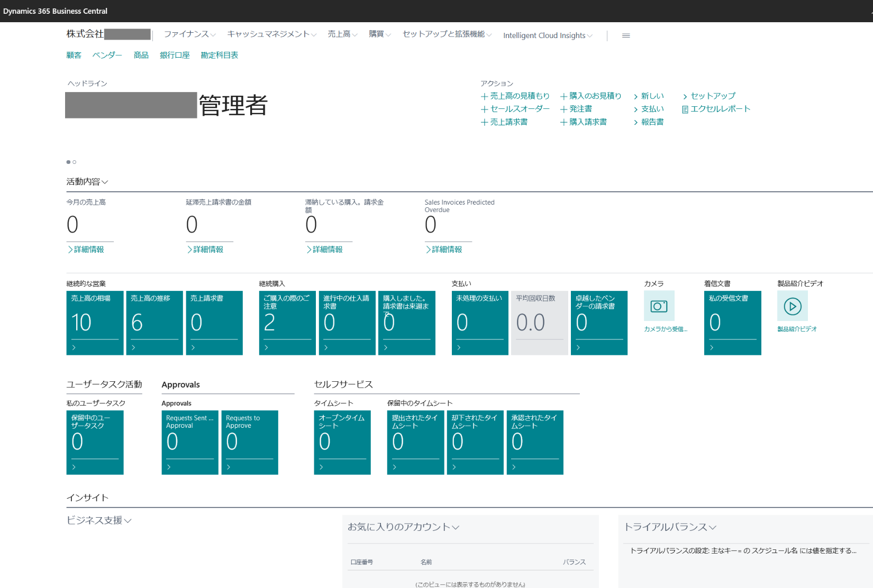Viewport: 873px width, 588px height.
Task: Open お気に入りのアカウント dropdown
Action: (456, 527)
